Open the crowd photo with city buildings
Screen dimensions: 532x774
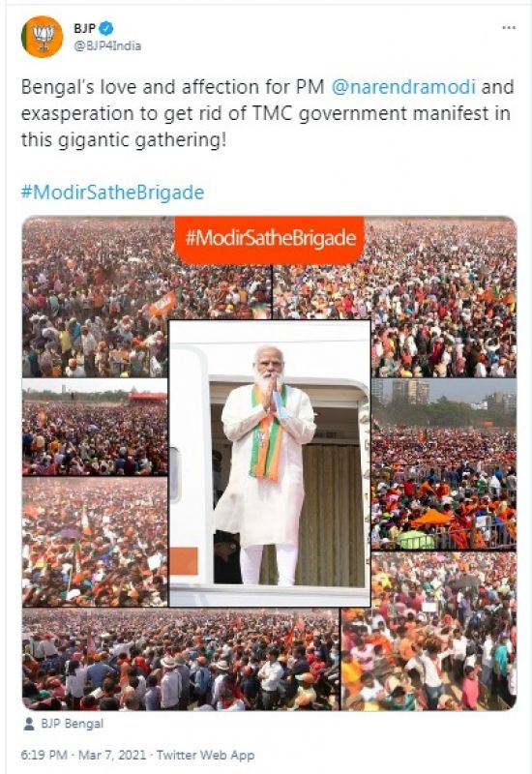click(x=444, y=464)
